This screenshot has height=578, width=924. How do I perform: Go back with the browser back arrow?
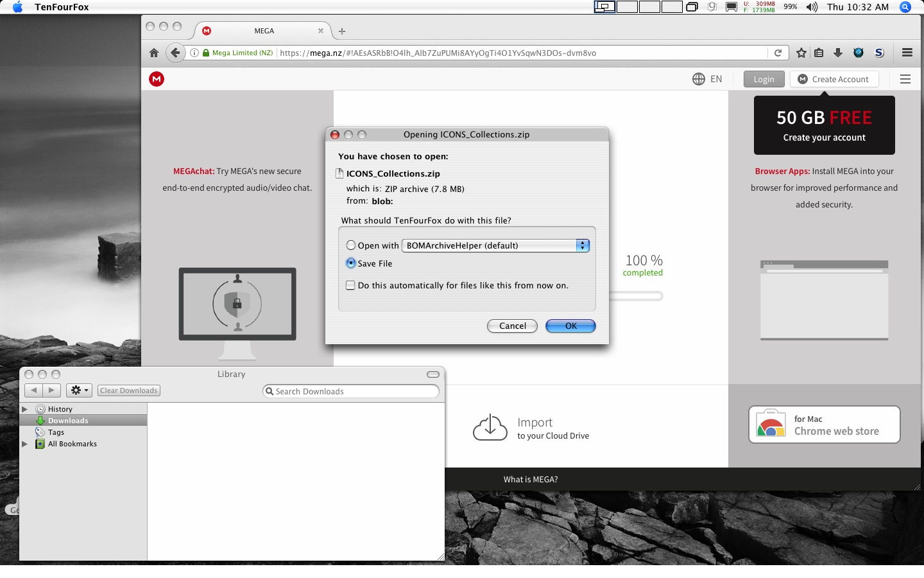(175, 53)
